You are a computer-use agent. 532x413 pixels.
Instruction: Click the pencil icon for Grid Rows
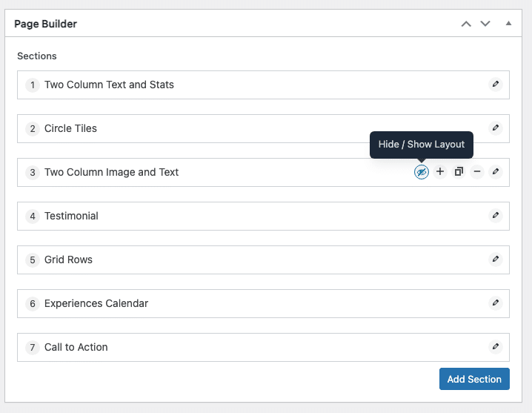(496, 259)
